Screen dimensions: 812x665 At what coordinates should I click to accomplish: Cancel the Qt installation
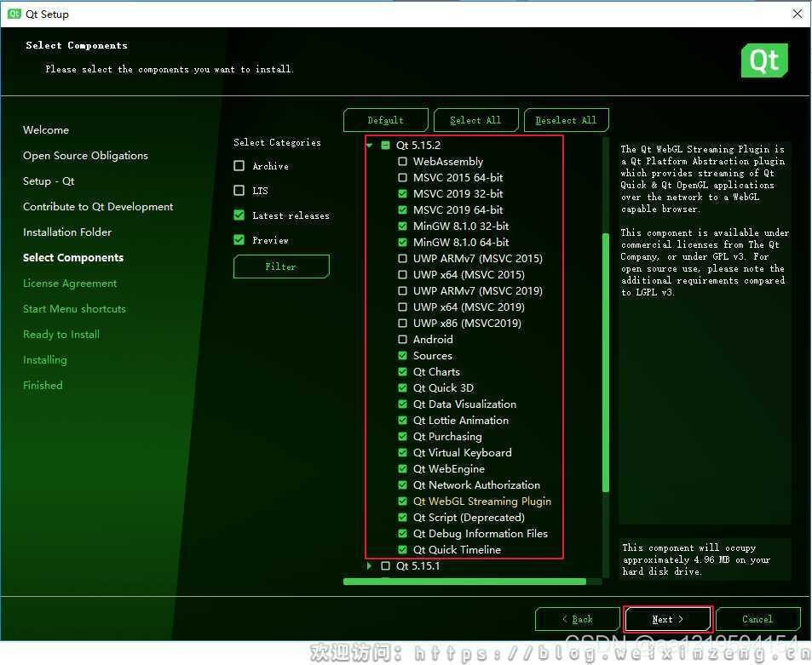[x=757, y=619]
